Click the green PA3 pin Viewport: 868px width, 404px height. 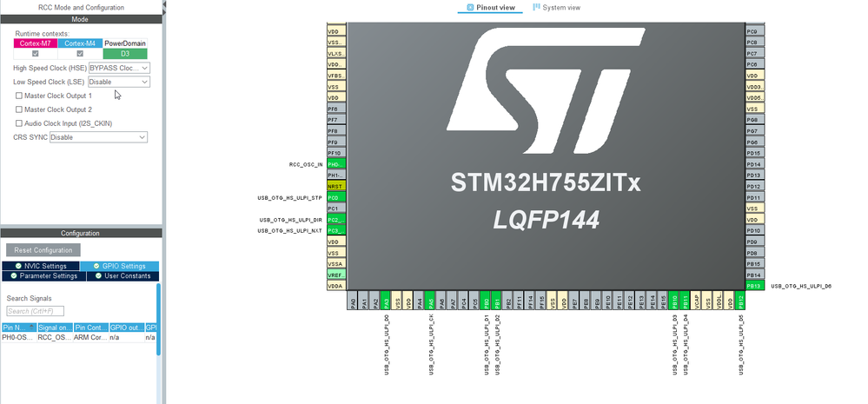(387, 301)
